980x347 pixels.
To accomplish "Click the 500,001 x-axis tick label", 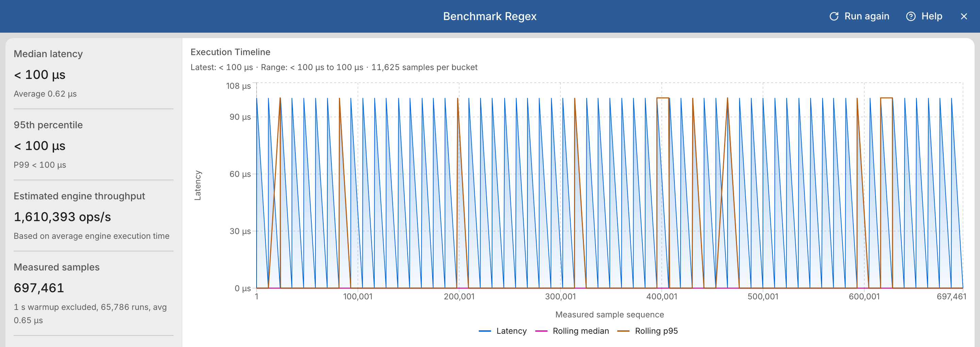I will pyautogui.click(x=763, y=296).
